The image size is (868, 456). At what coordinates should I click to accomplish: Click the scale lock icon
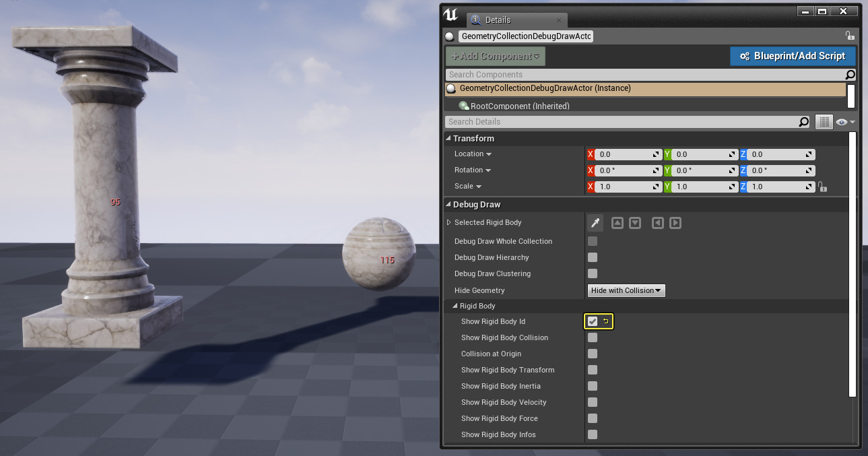tap(823, 187)
